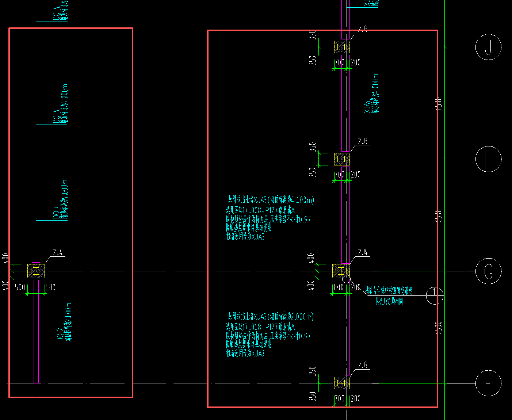Select the XJA3 retaining wall title text
The height and width of the screenshot is (420, 512).
[271, 317]
